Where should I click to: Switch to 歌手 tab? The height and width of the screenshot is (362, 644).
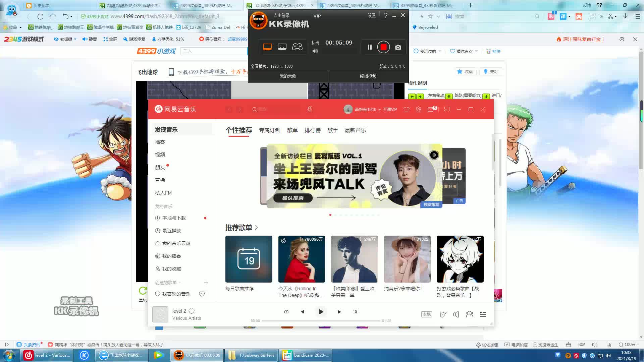(x=333, y=130)
